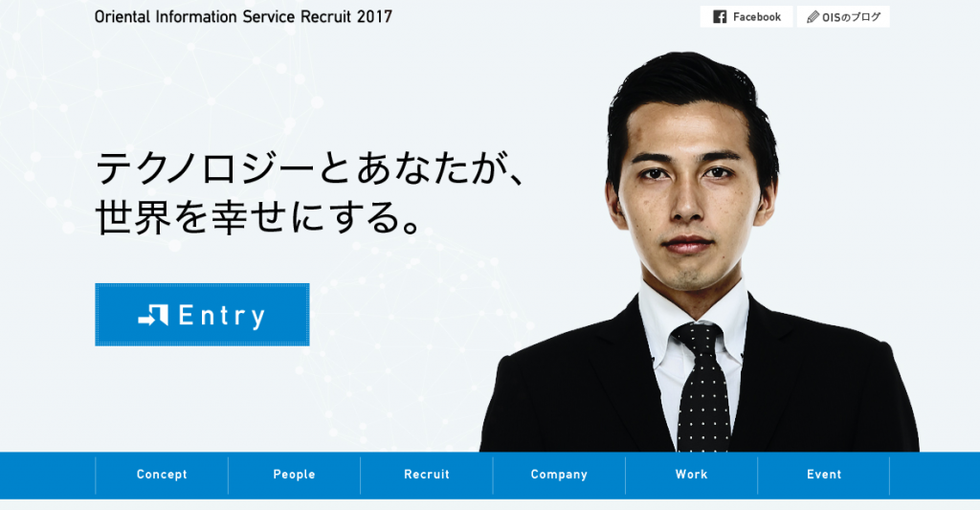Navigate to the Company page
The image size is (980, 510).
point(559,475)
